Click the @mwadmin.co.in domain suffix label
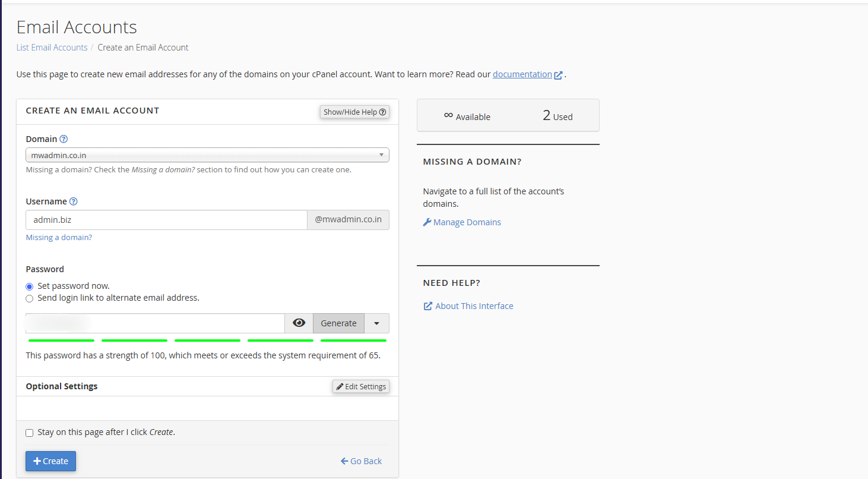The image size is (868, 479). pos(348,220)
